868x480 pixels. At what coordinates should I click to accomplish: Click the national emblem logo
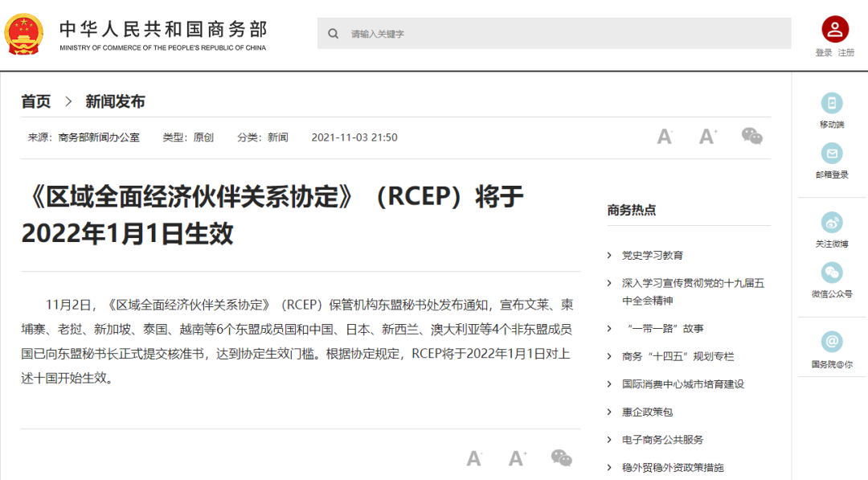(25, 34)
